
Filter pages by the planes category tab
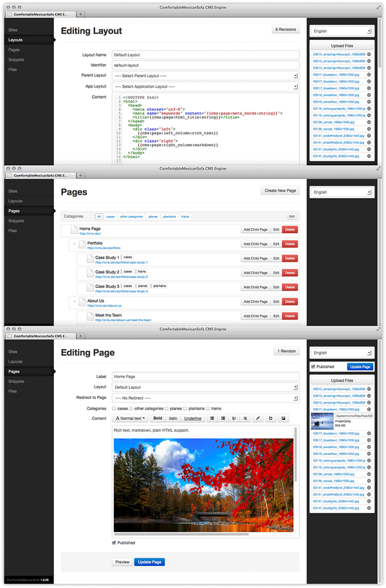[x=153, y=217]
